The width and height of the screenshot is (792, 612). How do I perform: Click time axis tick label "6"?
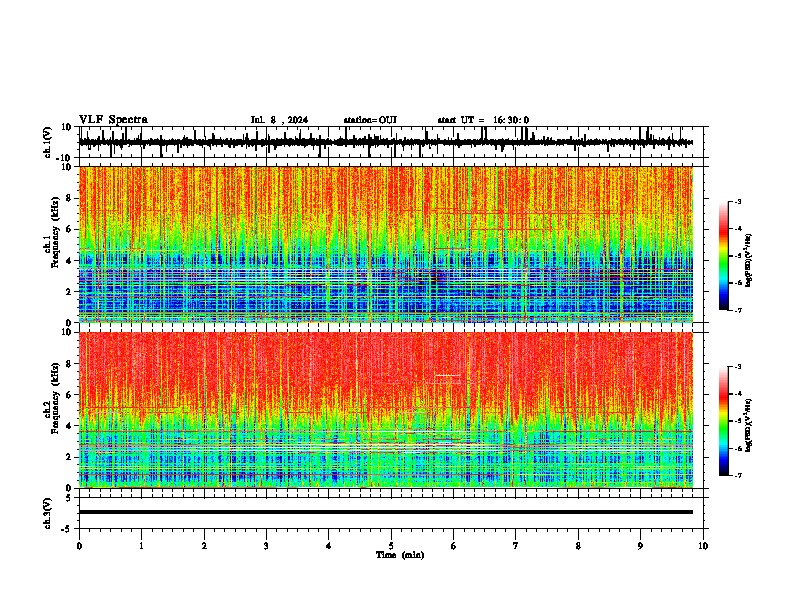[x=454, y=546]
